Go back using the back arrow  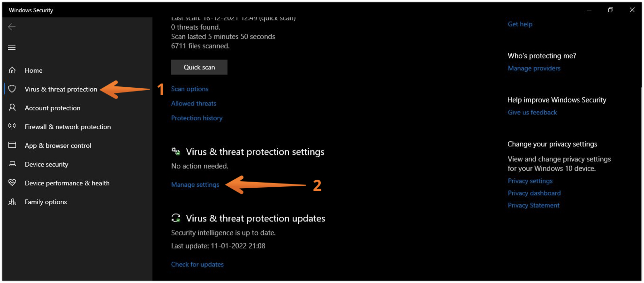pos(12,27)
